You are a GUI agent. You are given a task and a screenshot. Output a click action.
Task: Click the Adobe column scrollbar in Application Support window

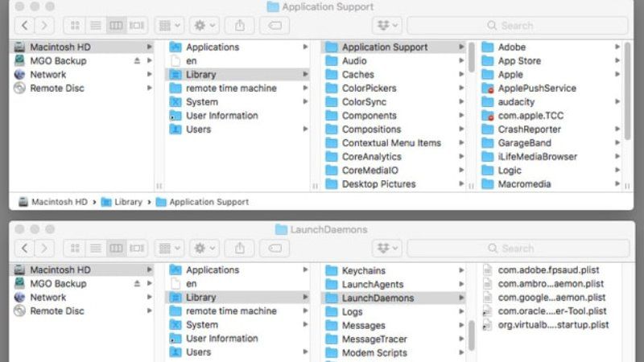click(627, 91)
